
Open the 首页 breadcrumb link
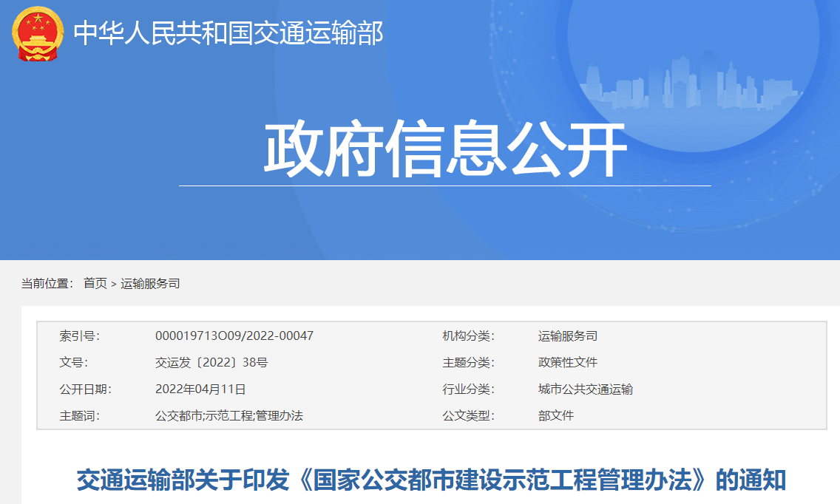(95, 283)
